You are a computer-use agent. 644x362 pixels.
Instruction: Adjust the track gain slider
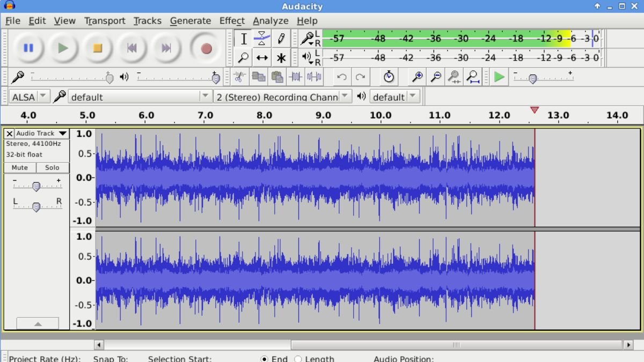(x=36, y=186)
